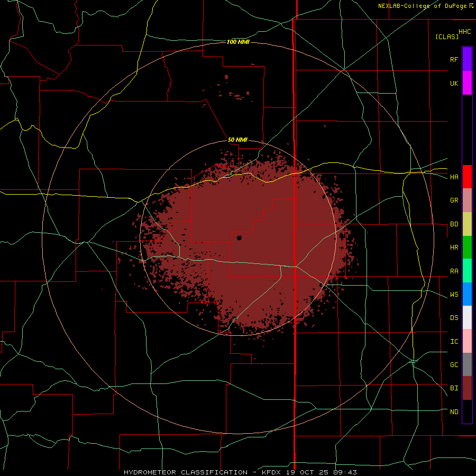Pick the brown BI legend swatch
Image resolution: width=476 pixels, height=476 pixels.
[467, 388]
